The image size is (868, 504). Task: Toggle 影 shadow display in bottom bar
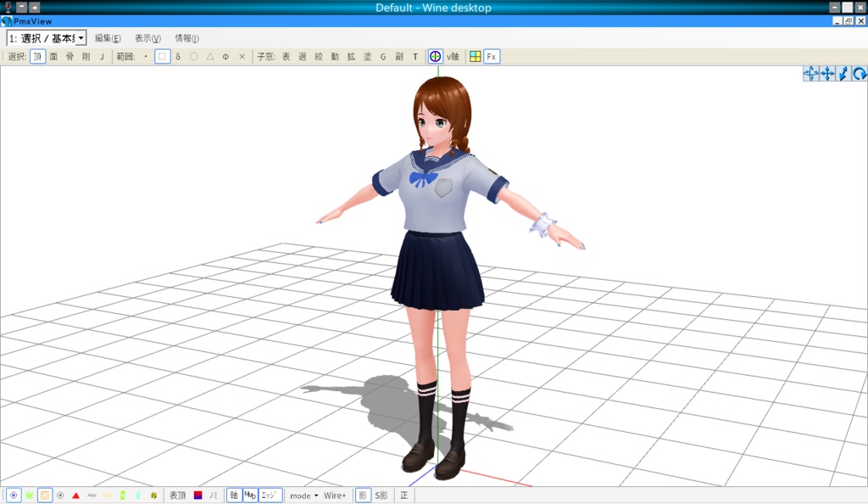[362, 495]
